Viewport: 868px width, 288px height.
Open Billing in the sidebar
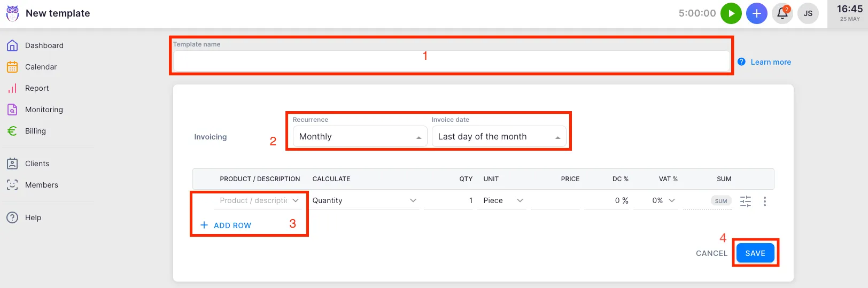[35, 131]
